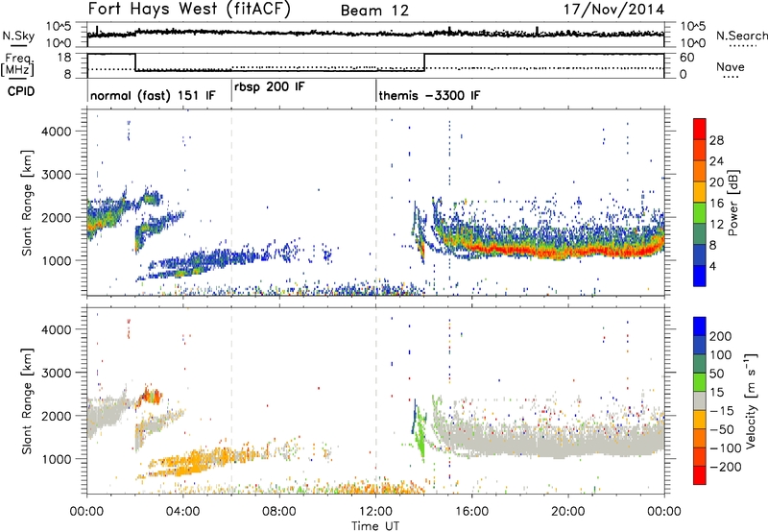This screenshot has height=532, width=768.
Task: Click the 'Freq. [MHz]' axis label
Action: pyautogui.click(x=18, y=64)
